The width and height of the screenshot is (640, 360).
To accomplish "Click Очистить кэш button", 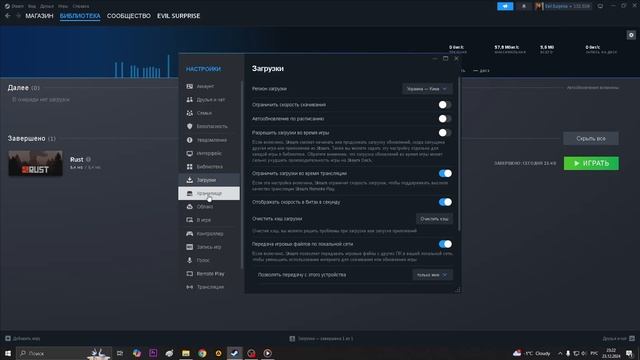I will click(434, 219).
